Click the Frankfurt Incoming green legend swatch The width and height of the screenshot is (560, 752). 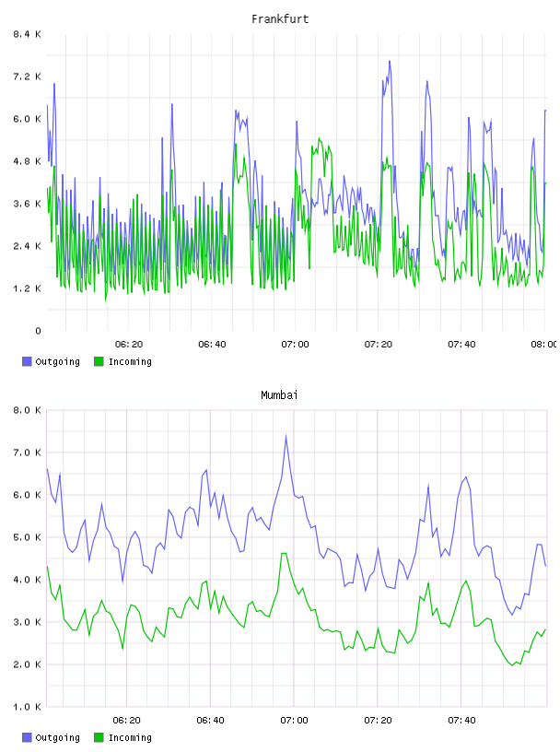pos(99,361)
